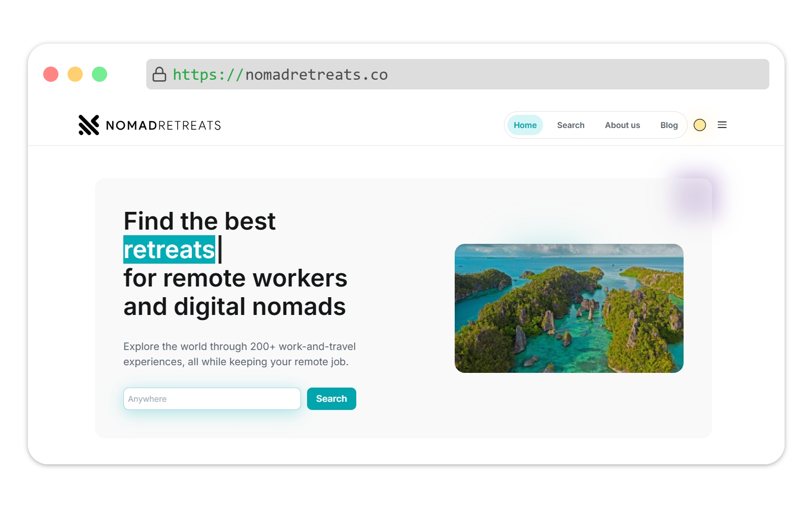
Task: Click the red window control dot
Action: 51,74
